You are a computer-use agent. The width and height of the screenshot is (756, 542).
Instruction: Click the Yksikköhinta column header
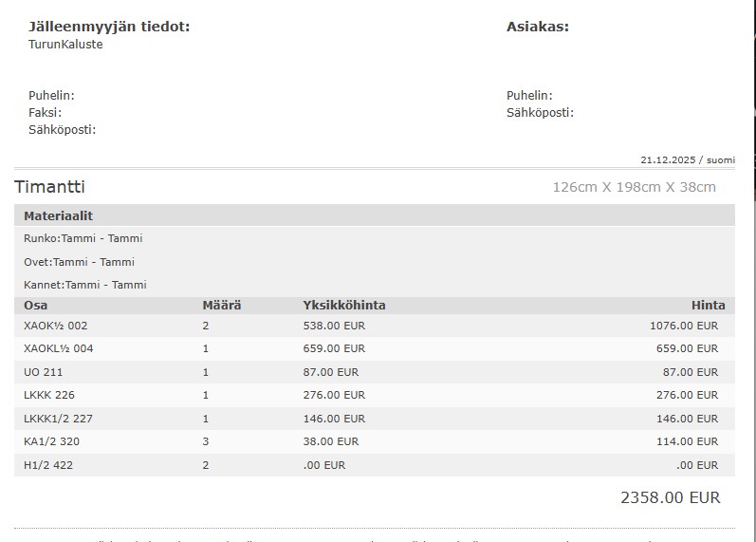coord(343,306)
